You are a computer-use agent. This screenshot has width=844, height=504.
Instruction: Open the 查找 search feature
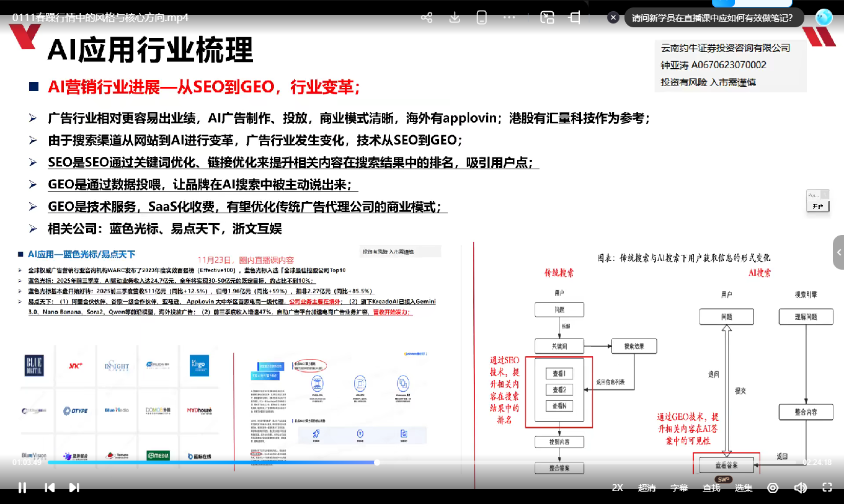[711, 488]
